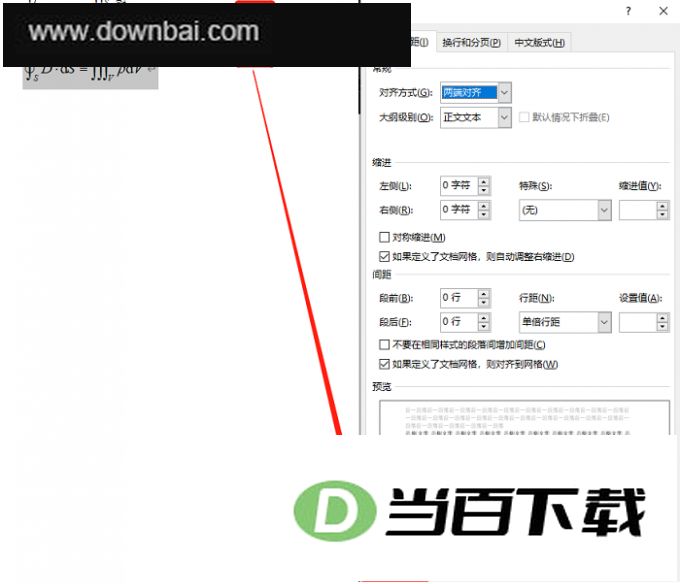Viewport: 680px width, 584px height.
Task: Click the 右侧 indent input field
Action: click(x=459, y=209)
